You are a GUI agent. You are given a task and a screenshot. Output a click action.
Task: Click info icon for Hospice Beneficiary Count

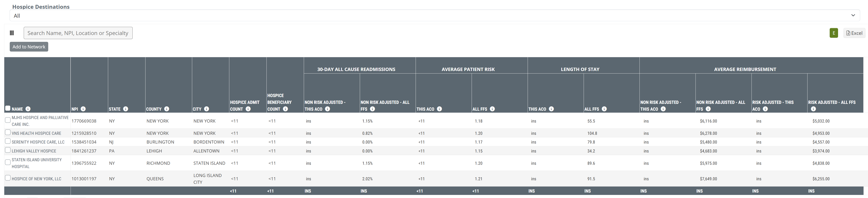[x=285, y=109]
